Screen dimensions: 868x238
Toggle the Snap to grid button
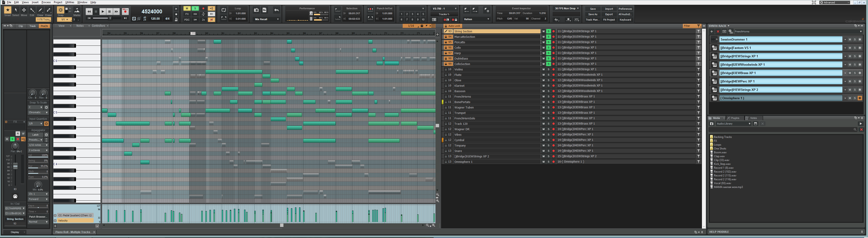[x=61, y=10]
